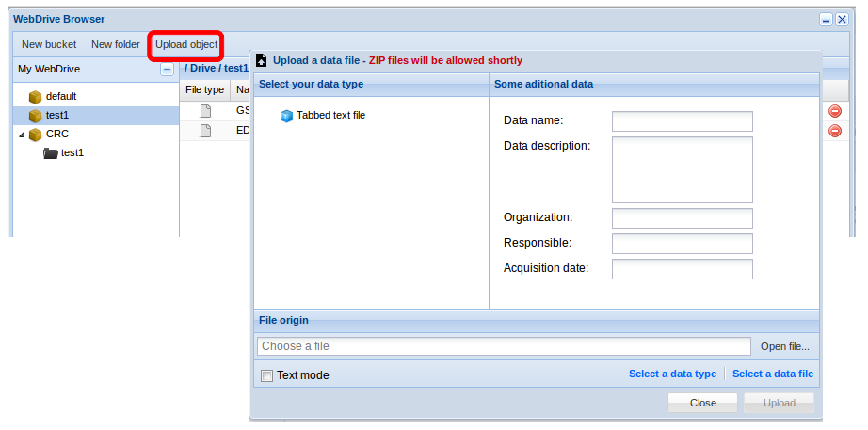Click the Choose a file input box

click(x=504, y=346)
